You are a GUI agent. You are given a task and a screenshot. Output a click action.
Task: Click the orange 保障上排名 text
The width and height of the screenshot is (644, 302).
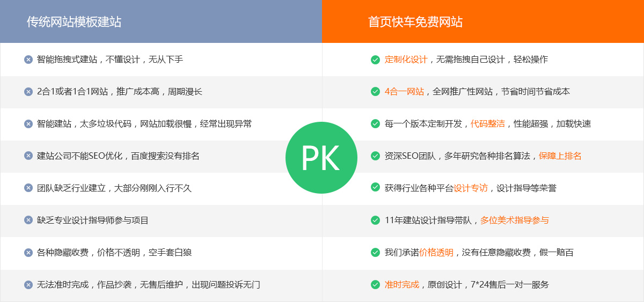560,156
